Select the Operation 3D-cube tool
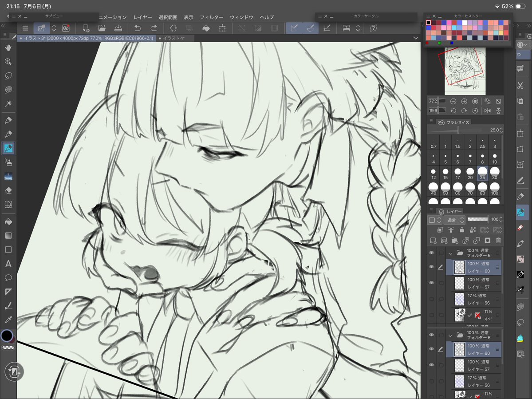Image resolution: width=532 pixels, height=399 pixels. click(x=8, y=62)
